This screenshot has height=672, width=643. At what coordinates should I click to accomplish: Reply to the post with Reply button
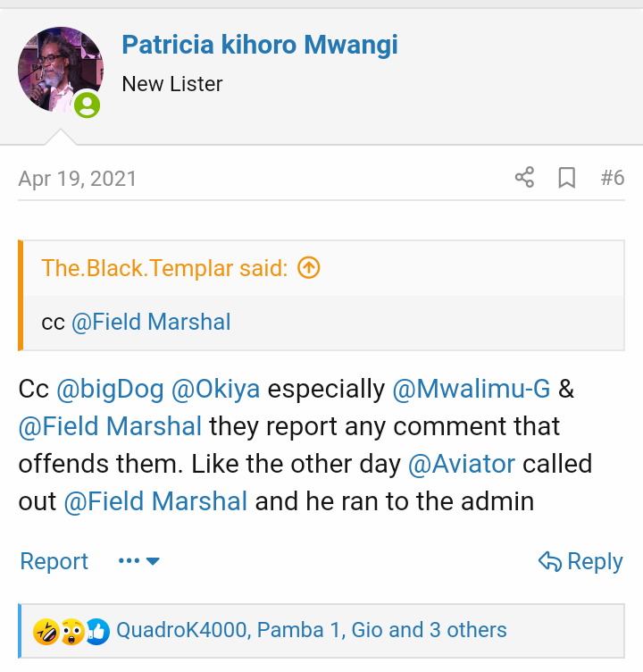580,561
